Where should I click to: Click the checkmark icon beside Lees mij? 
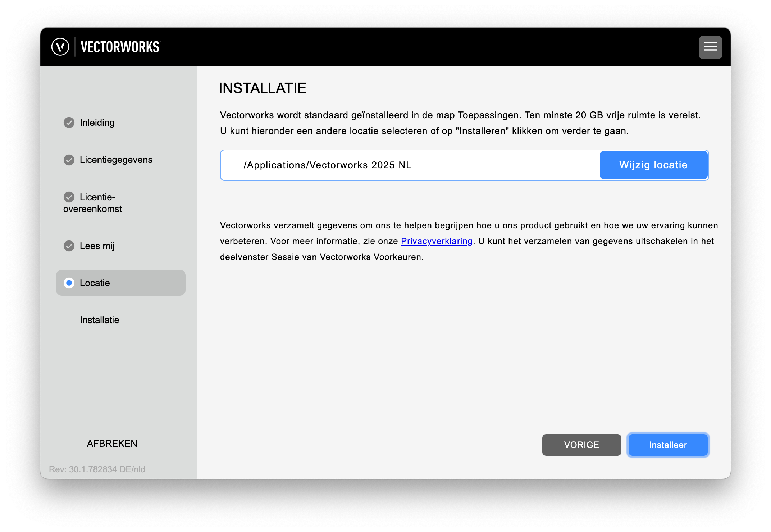(69, 246)
